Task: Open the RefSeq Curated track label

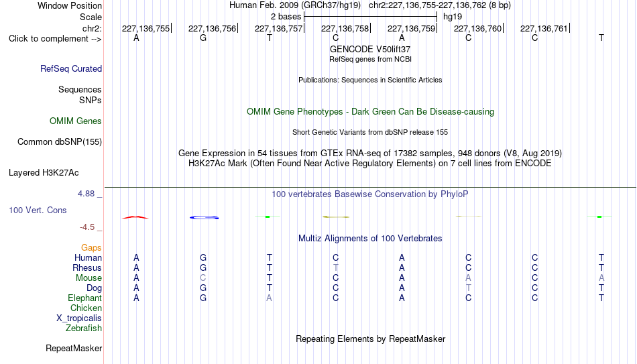Action: (x=71, y=68)
